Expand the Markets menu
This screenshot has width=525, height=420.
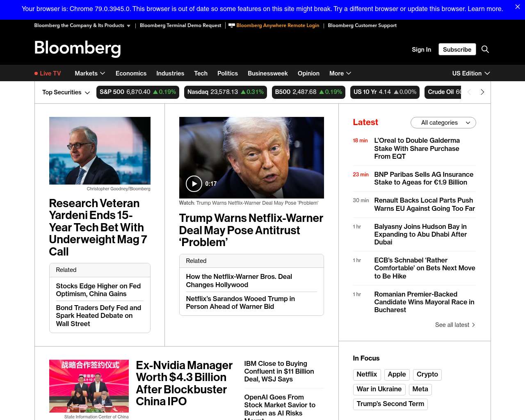pos(90,73)
